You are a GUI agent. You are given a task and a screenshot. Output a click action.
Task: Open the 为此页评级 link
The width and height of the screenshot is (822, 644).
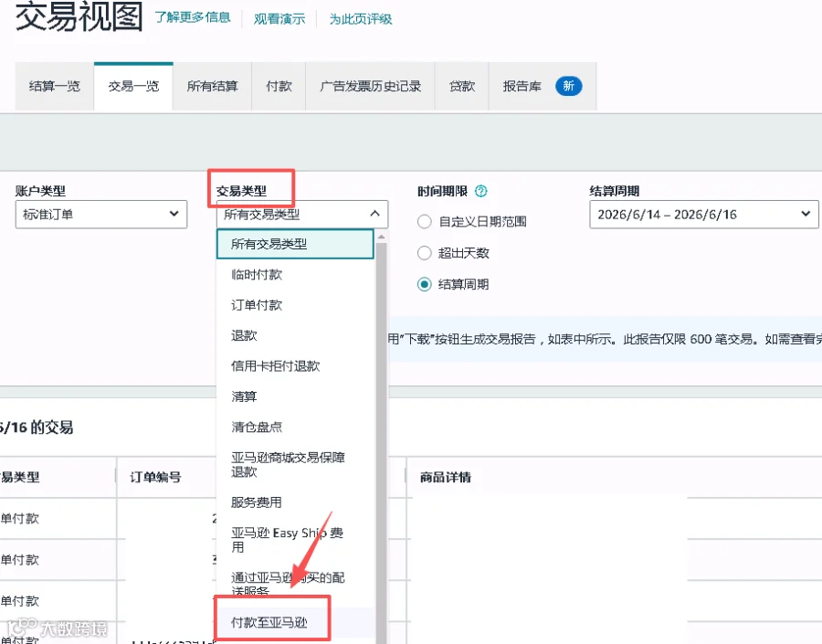coord(361,19)
